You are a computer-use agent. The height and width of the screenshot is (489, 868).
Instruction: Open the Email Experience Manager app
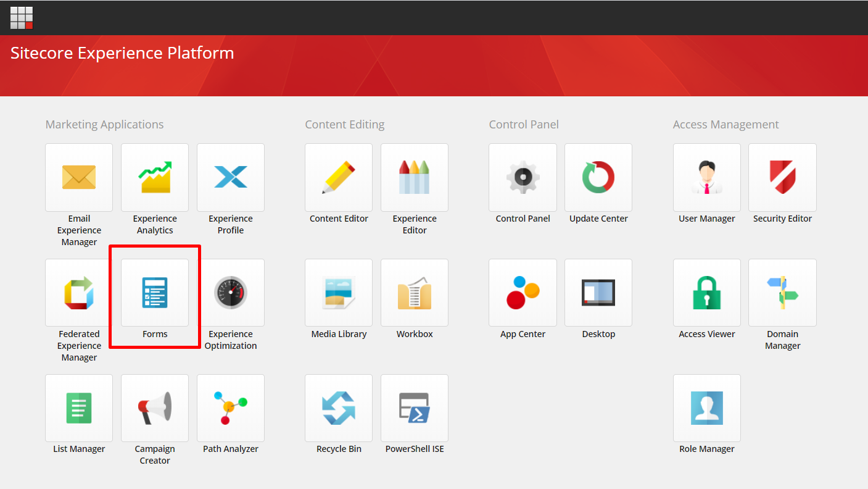pyautogui.click(x=79, y=178)
